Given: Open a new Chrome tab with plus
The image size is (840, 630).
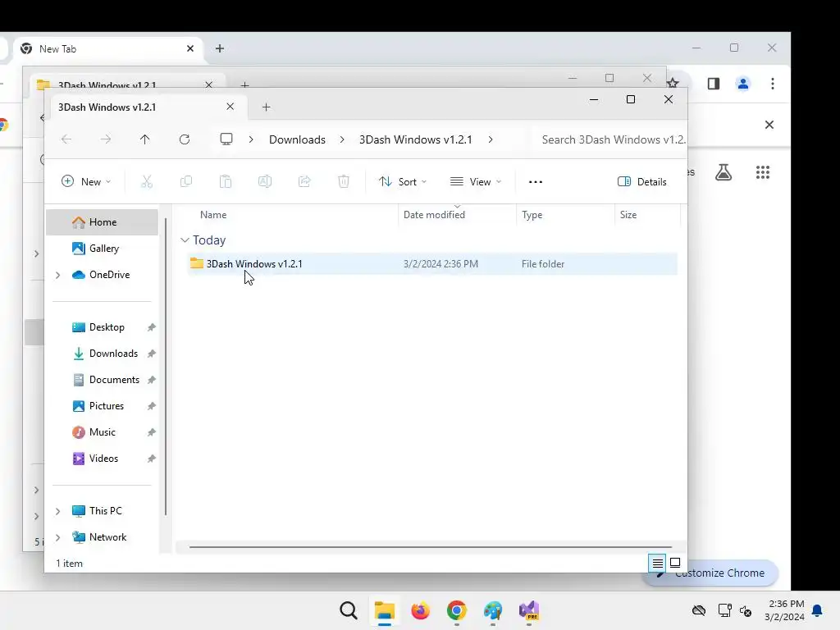Looking at the screenshot, I should click(x=220, y=48).
